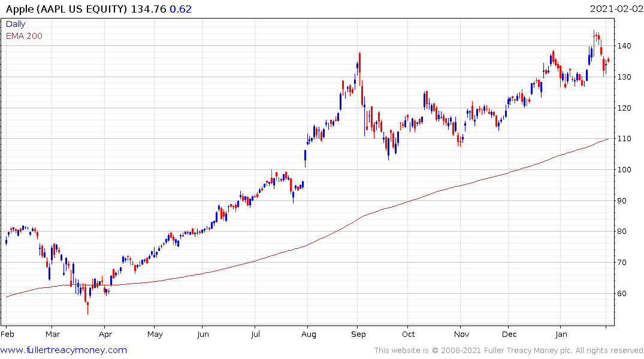Click the 'Mar' x-axis label

tap(53, 334)
